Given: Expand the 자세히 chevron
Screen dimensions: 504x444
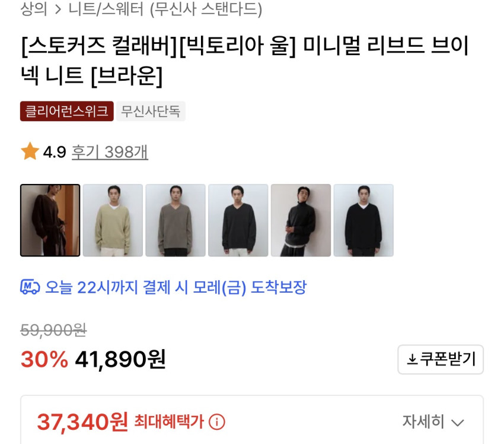Looking at the screenshot, I should pyautogui.click(x=457, y=423).
